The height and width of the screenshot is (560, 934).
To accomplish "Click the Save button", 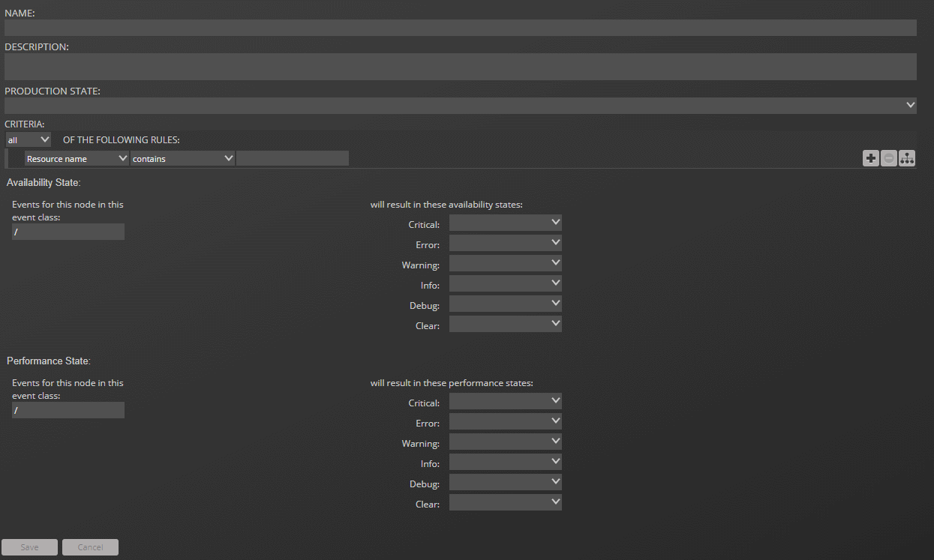I will pyautogui.click(x=30, y=547).
